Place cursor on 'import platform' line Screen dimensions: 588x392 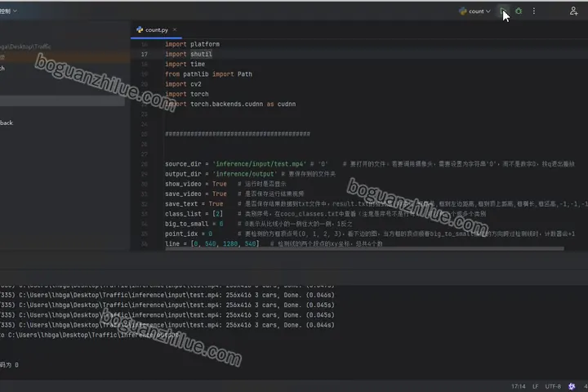[x=193, y=44]
